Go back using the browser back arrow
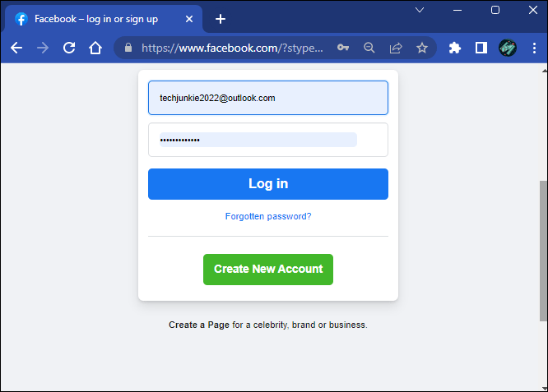This screenshot has width=548, height=392. click(16, 48)
